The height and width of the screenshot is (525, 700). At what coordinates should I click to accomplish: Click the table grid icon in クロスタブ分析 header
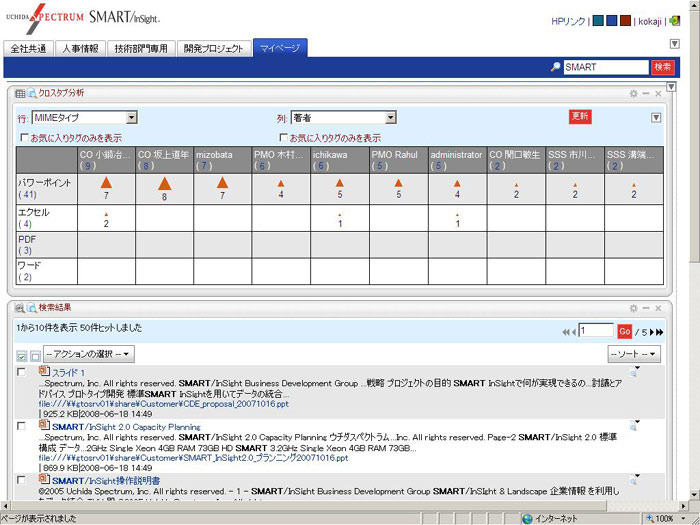[x=20, y=93]
